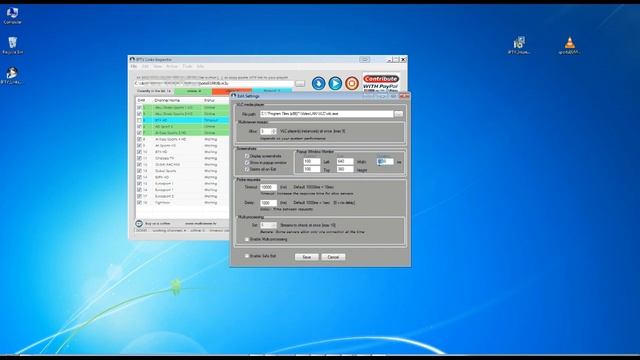This screenshot has width=640, height=360.
Task: Open the Tools menu
Action: [x=187, y=66]
